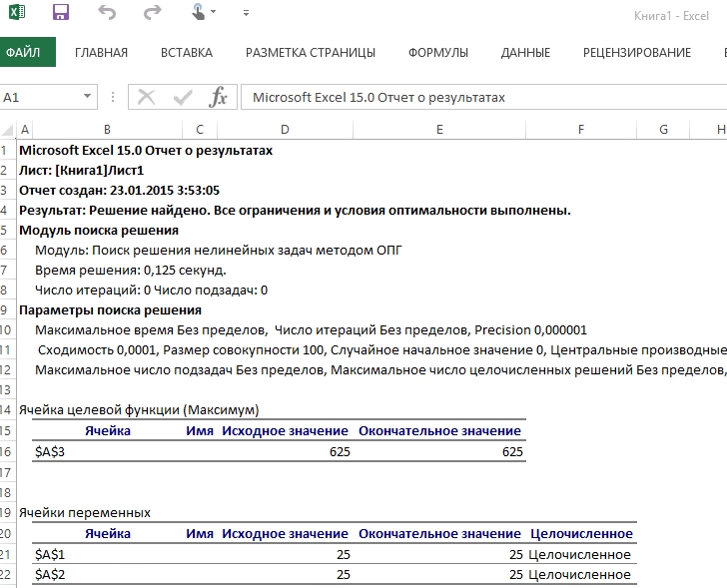Open the РЕЦЕНЗИРОВАНИЕ tab
The image size is (727, 588).
(x=636, y=52)
